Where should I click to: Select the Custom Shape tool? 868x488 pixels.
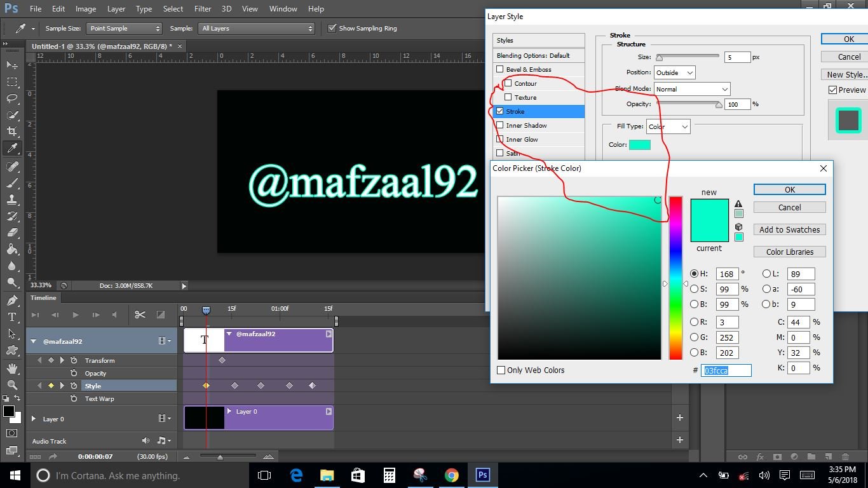pos(12,350)
